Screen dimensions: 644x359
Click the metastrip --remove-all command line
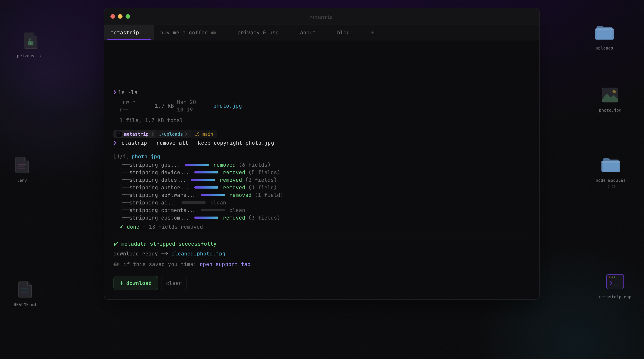pos(196,143)
